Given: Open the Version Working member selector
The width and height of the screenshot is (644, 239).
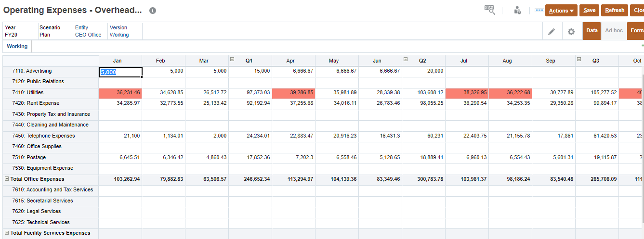Looking at the screenshot, I should (x=119, y=35).
